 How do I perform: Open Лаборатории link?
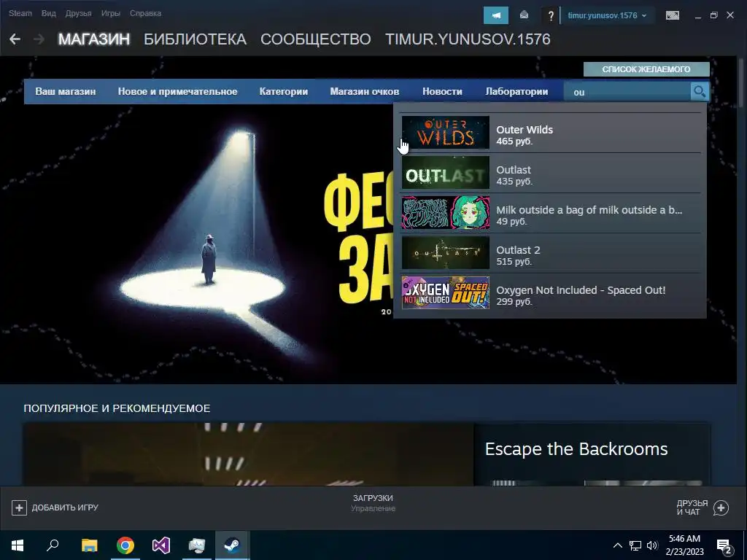(x=516, y=91)
